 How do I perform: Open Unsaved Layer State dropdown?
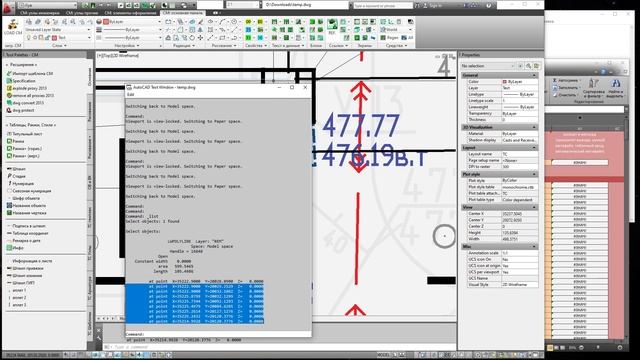(58, 29)
